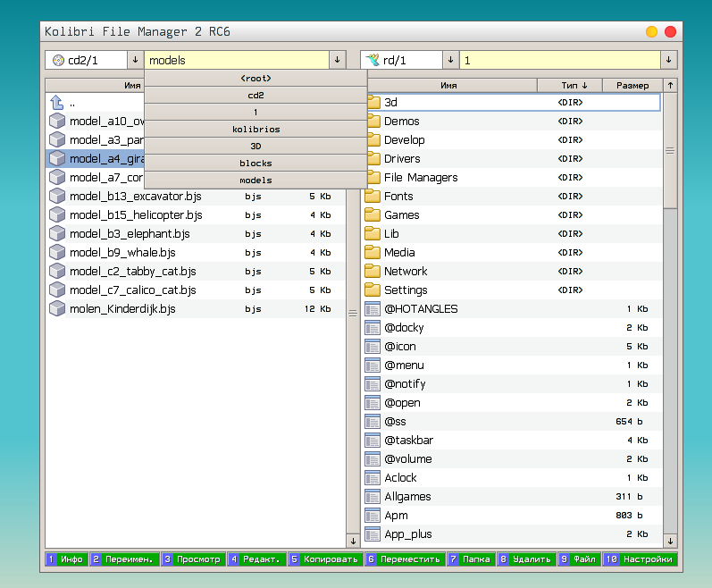712x588 pixels.
Task: Pick blocks from the path dropdown list
Action: [255, 163]
